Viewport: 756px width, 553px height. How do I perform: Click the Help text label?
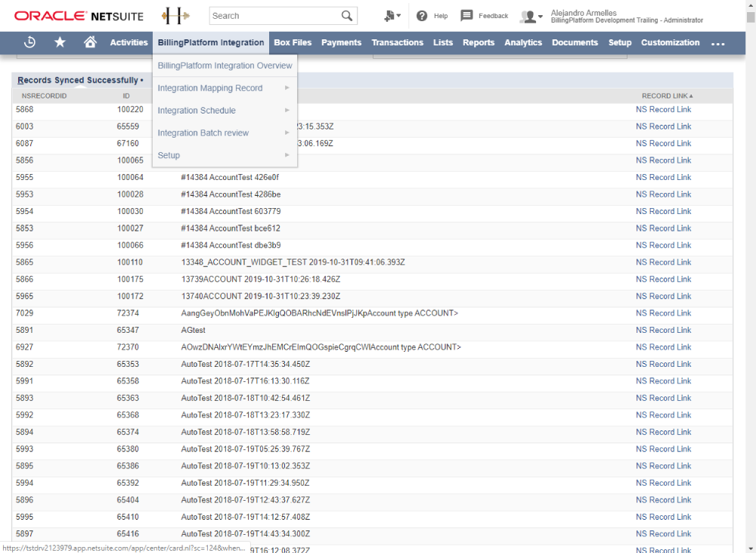[441, 16]
